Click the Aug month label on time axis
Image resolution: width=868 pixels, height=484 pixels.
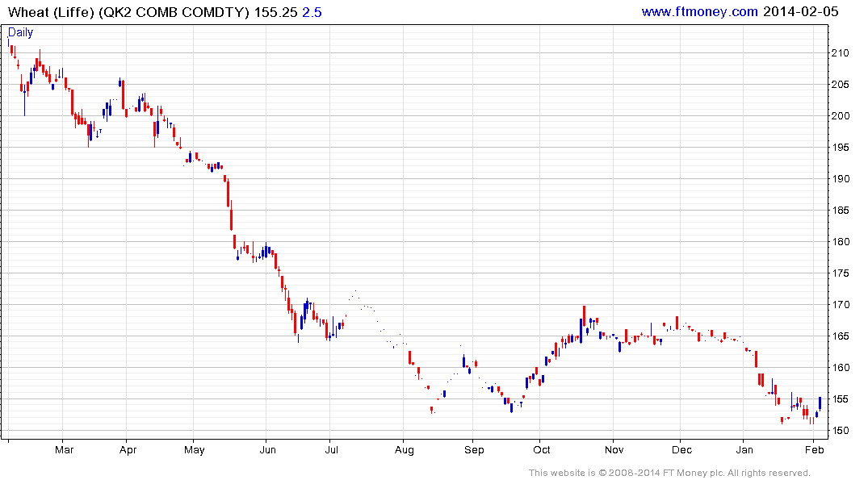point(404,450)
